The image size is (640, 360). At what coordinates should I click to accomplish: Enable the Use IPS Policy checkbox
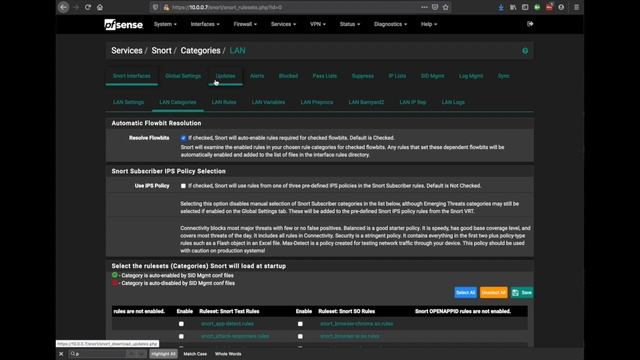coord(183,186)
